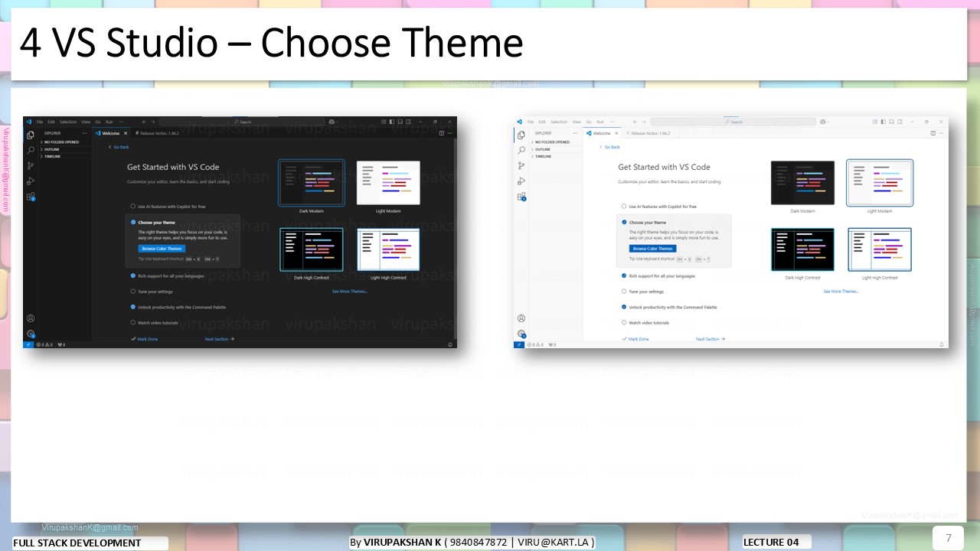Open Copilot icon in dark window title bar

pyautogui.click(x=332, y=122)
